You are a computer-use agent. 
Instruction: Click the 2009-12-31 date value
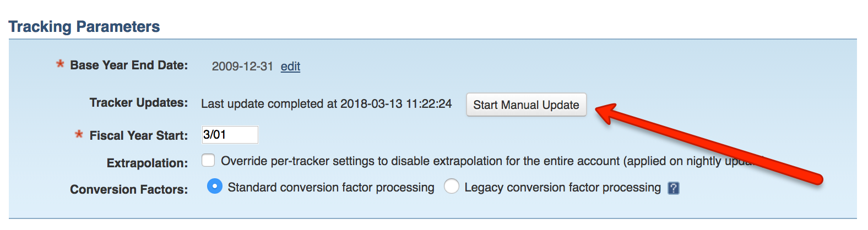click(242, 67)
